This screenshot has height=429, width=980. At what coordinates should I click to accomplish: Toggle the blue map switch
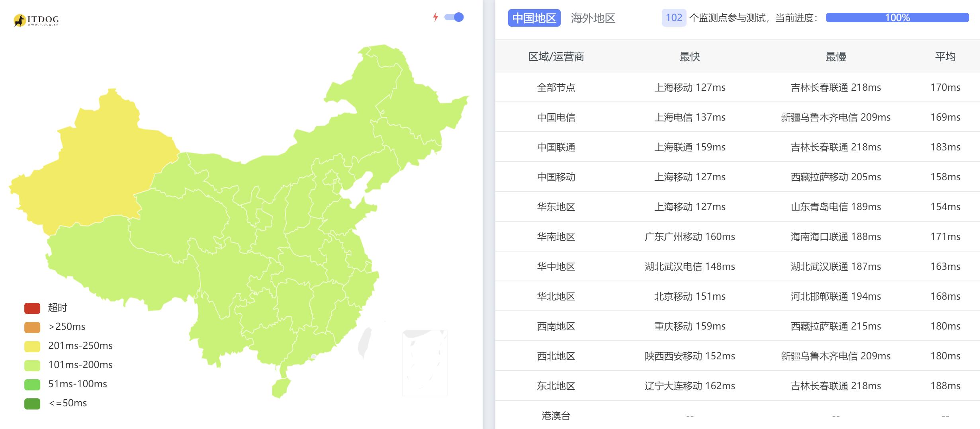point(454,17)
